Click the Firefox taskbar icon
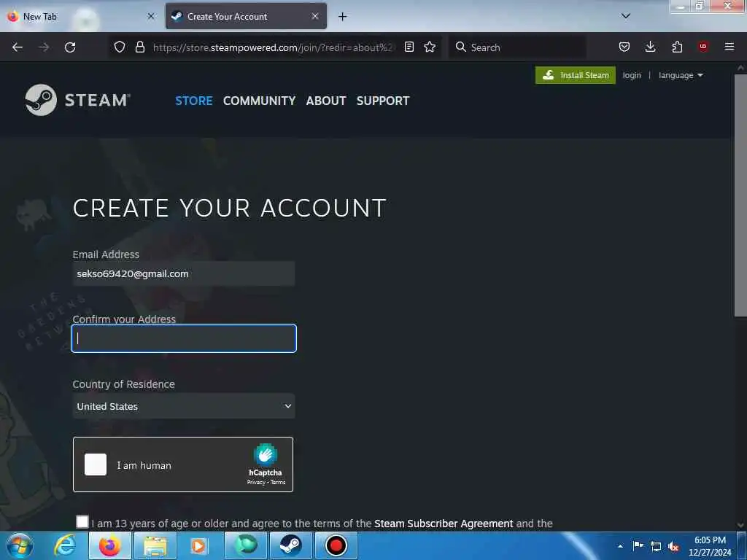The width and height of the screenshot is (747, 560). (x=109, y=545)
